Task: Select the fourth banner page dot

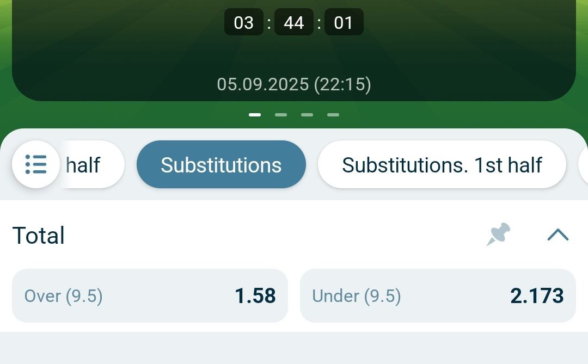Action: pyautogui.click(x=333, y=115)
